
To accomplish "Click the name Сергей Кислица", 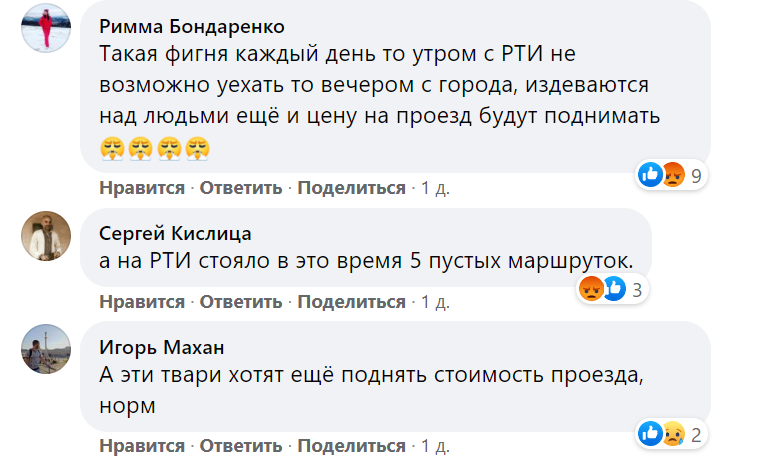I will tap(175, 233).
